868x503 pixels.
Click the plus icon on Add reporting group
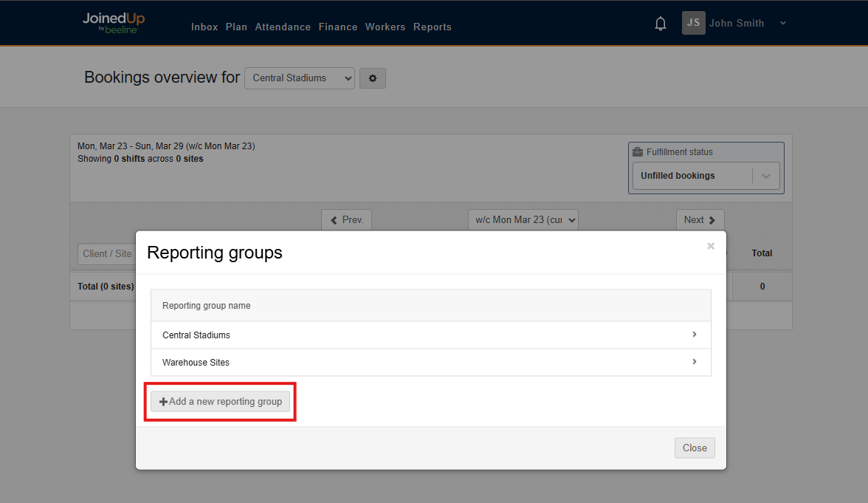163,401
